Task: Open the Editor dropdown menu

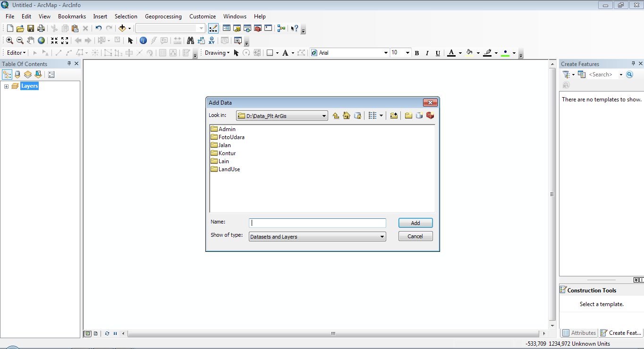Action: pyautogui.click(x=17, y=53)
